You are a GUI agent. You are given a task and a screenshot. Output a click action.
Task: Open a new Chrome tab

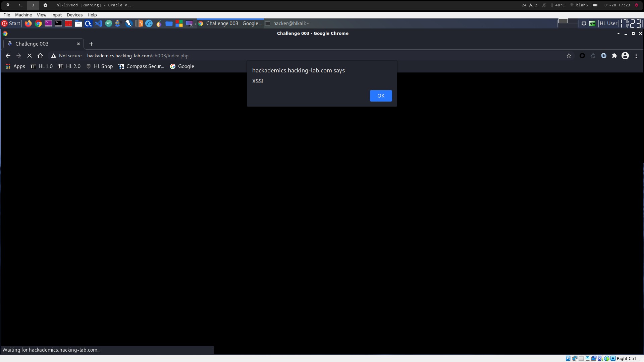click(91, 44)
